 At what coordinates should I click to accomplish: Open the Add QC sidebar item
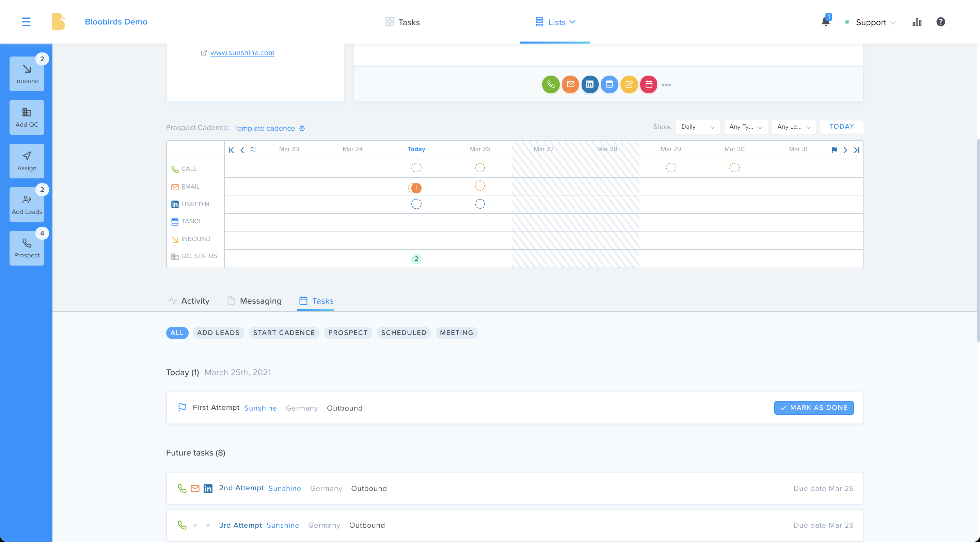[27, 117]
